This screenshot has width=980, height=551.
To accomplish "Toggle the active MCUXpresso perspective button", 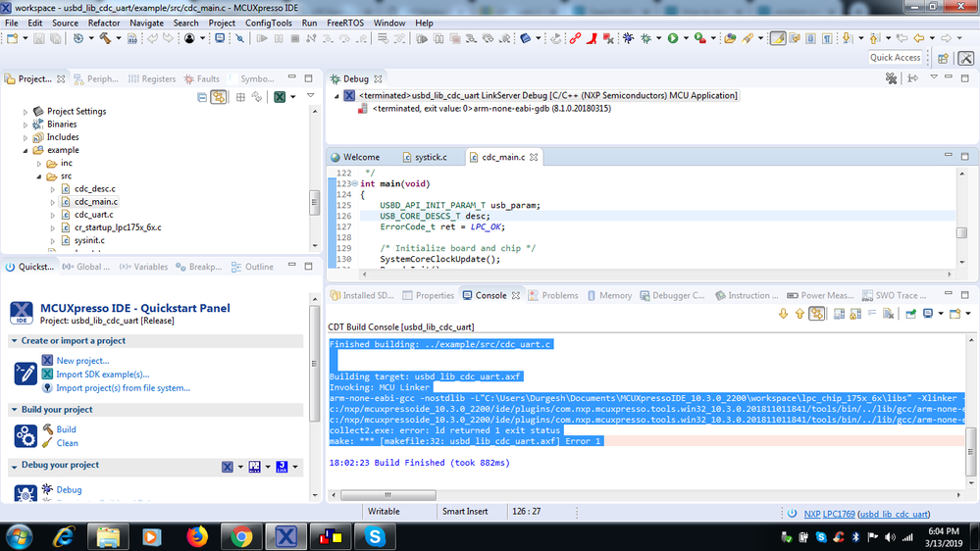I will point(965,58).
